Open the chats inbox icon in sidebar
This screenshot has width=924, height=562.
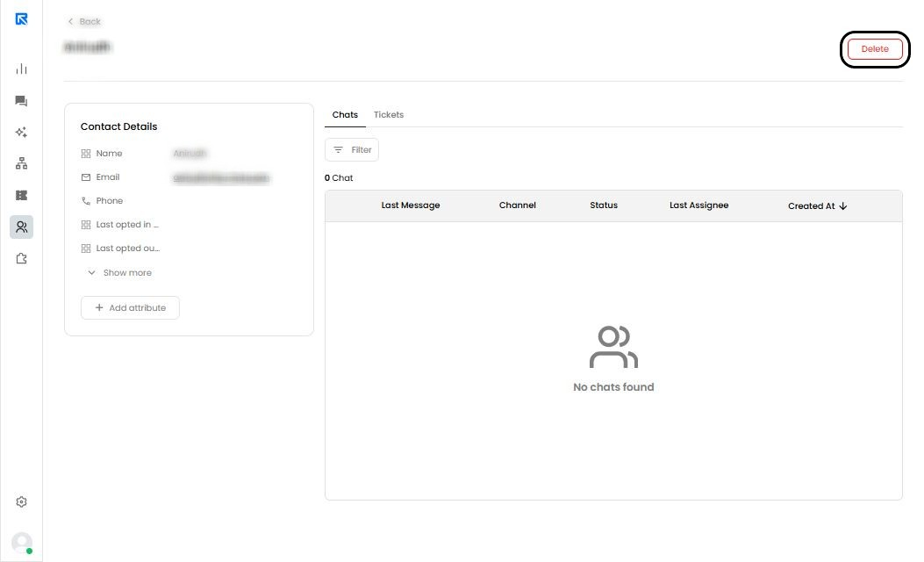21,101
